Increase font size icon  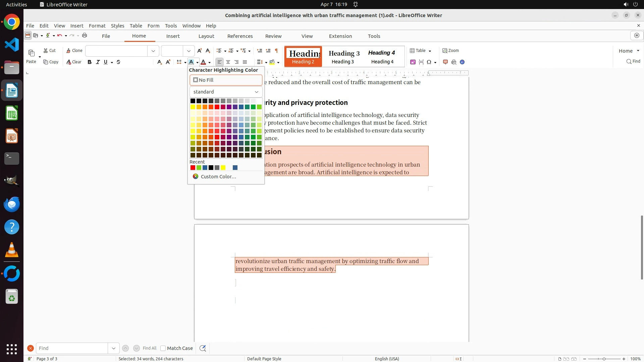coord(200,51)
